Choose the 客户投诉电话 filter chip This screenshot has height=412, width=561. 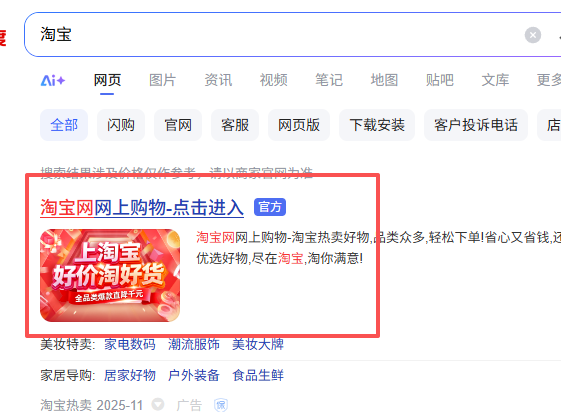coord(476,125)
